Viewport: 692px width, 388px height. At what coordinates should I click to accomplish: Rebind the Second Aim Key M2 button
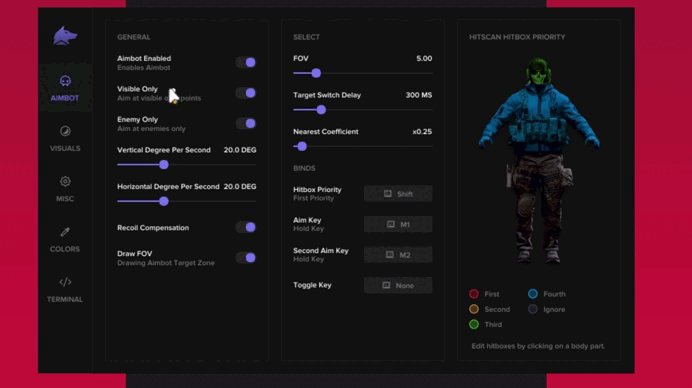tap(398, 255)
